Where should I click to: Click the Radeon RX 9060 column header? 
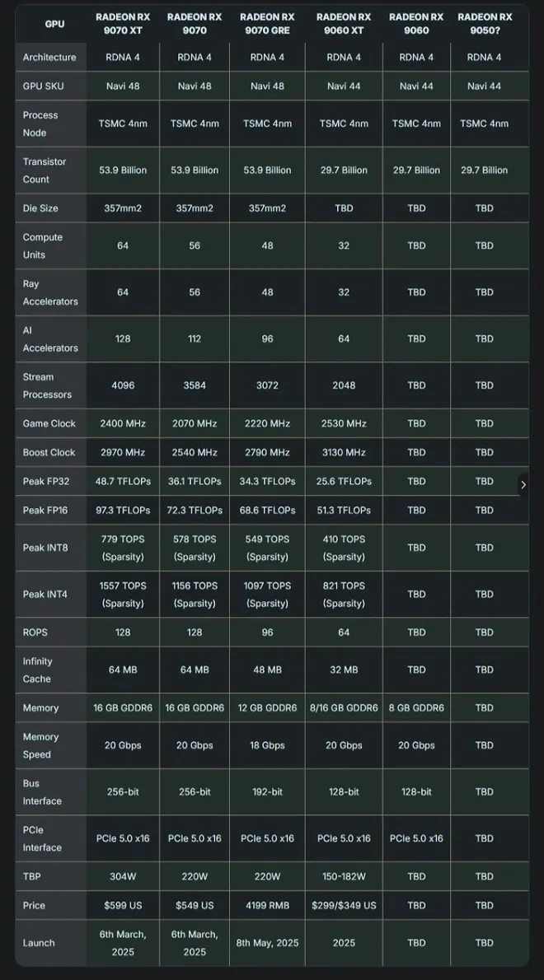pyautogui.click(x=416, y=24)
